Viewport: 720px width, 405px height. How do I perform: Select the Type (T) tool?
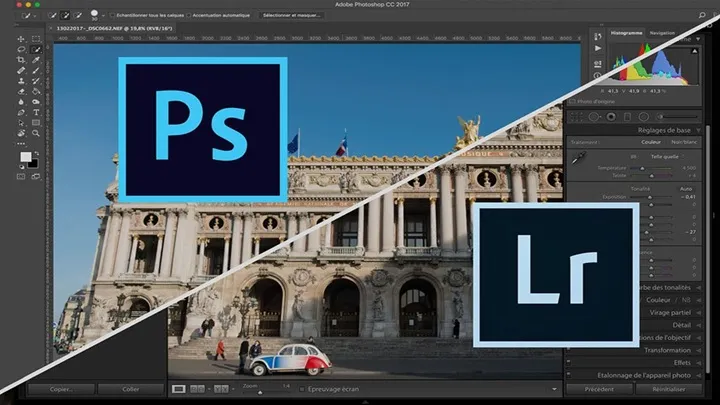pyautogui.click(x=37, y=112)
